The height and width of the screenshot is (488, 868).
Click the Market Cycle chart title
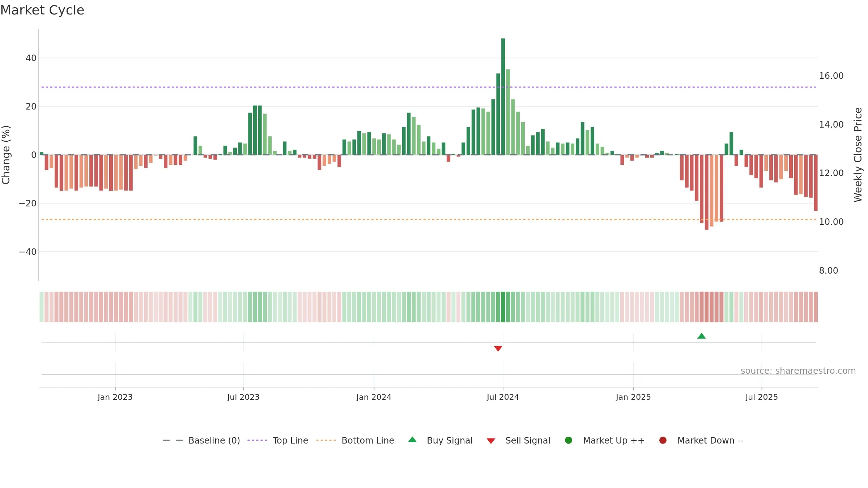click(42, 10)
